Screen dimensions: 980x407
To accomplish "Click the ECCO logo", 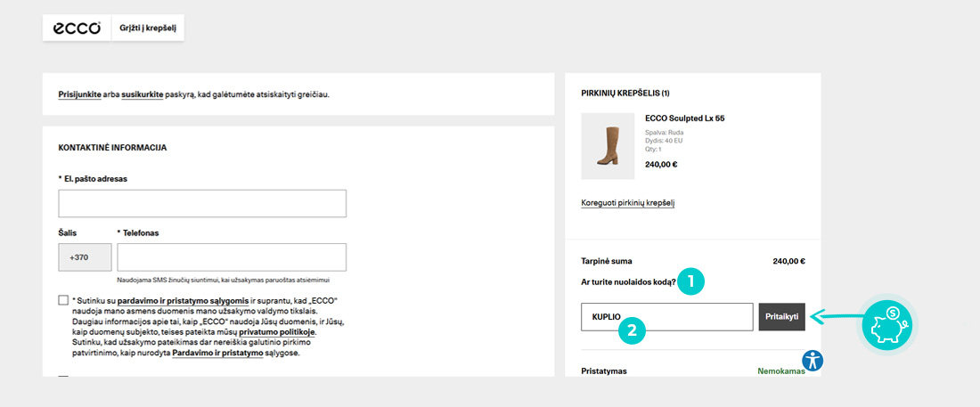I will [x=77, y=28].
